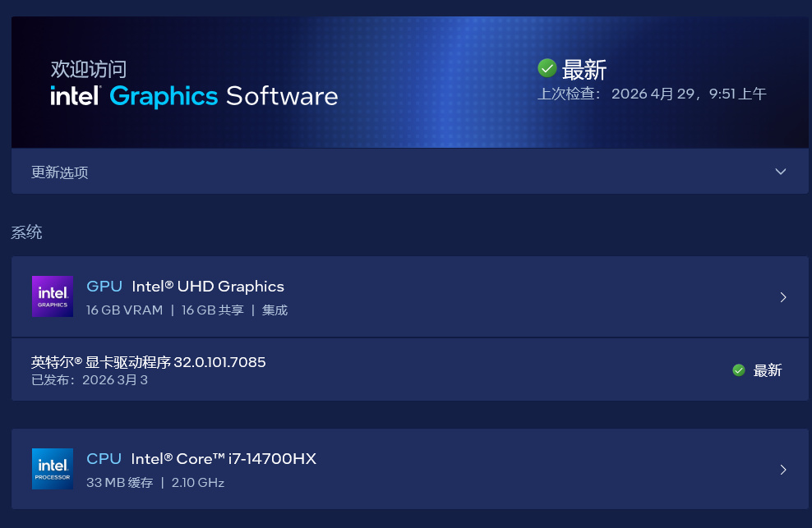Click the blue CPU label
This screenshot has height=528, width=812.
[x=104, y=459]
